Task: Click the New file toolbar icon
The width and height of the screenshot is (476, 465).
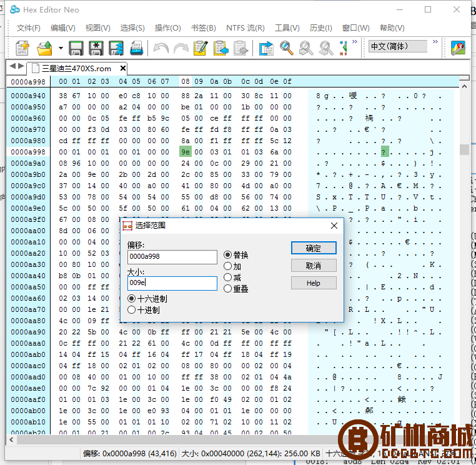Action: [22, 48]
